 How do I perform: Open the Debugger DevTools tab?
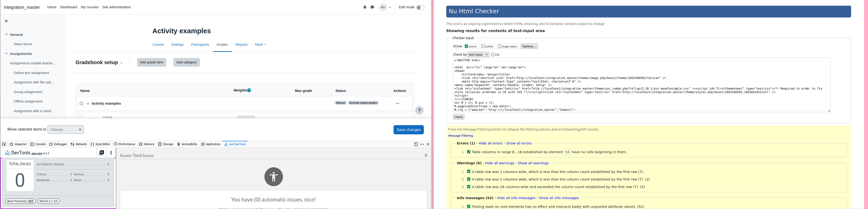pos(58,144)
